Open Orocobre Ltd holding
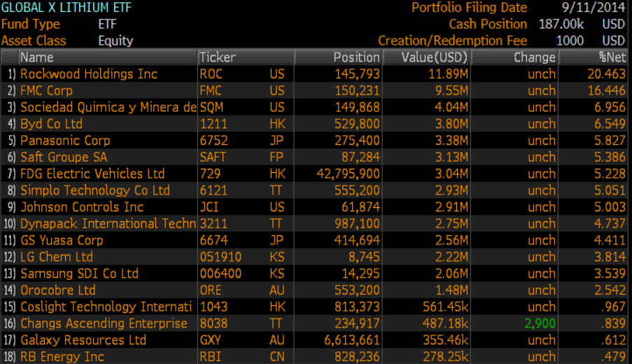The width and height of the screenshot is (632, 364). pos(58,290)
